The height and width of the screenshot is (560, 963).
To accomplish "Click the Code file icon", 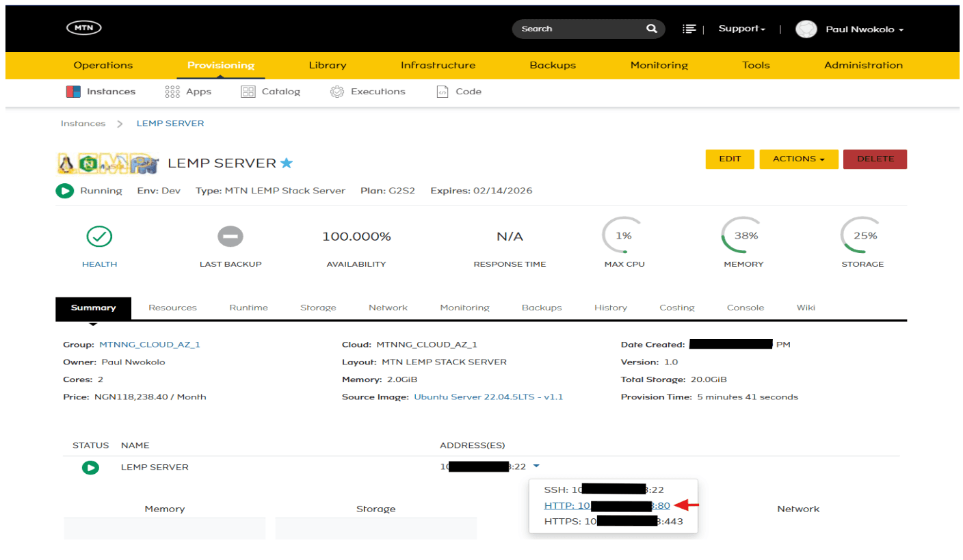I will pyautogui.click(x=443, y=92).
